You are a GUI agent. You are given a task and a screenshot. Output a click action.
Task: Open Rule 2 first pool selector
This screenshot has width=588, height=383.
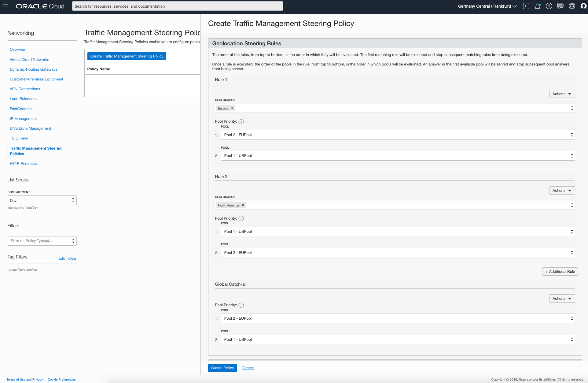point(398,232)
